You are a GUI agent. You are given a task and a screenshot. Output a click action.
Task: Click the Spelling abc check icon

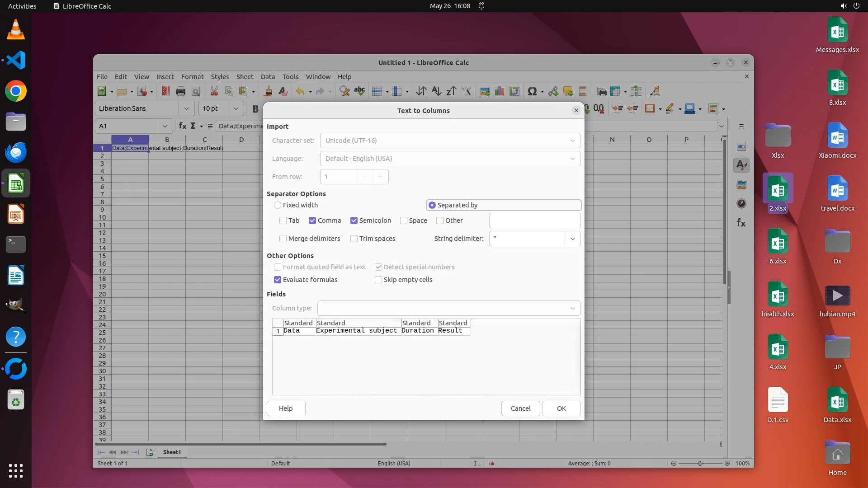point(359,91)
